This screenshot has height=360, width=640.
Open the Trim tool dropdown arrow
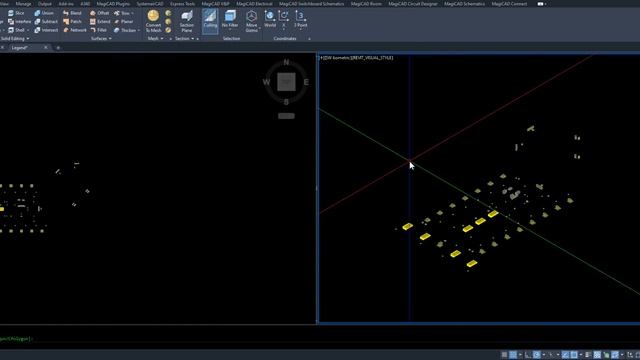pyautogui.click(x=132, y=13)
